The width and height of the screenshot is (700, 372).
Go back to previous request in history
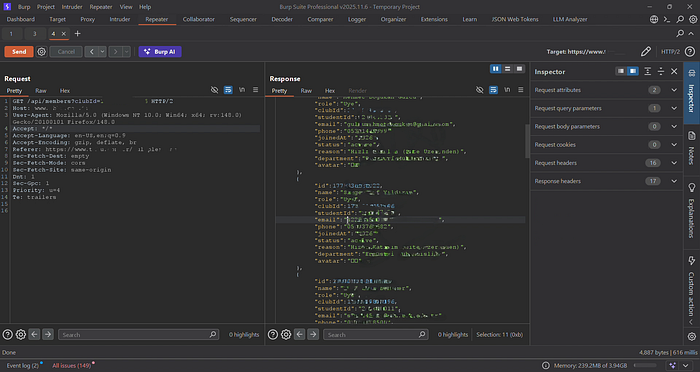tap(92, 52)
